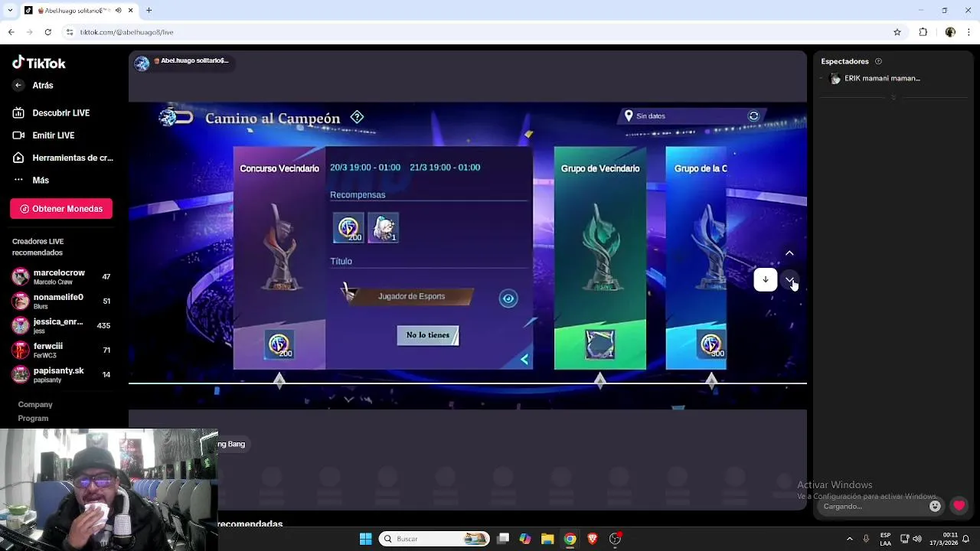Click the Concurso Vecindario timeline diamond
This screenshot has height=551, width=980.
pyautogui.click(x=279, y=380)
